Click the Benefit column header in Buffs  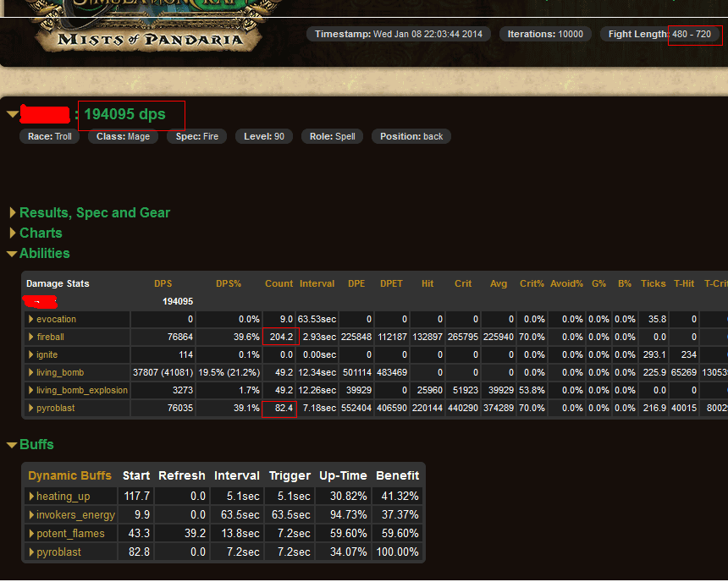click(397, 475)
